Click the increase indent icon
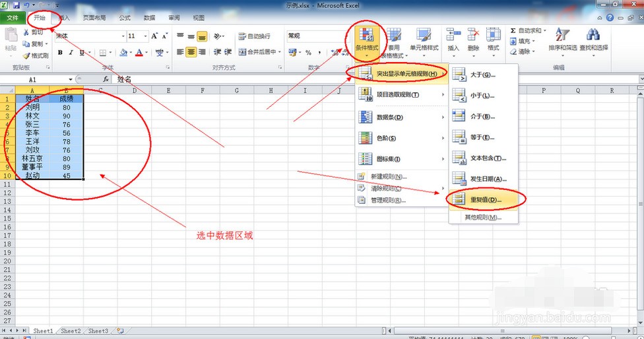 [228, 51]
